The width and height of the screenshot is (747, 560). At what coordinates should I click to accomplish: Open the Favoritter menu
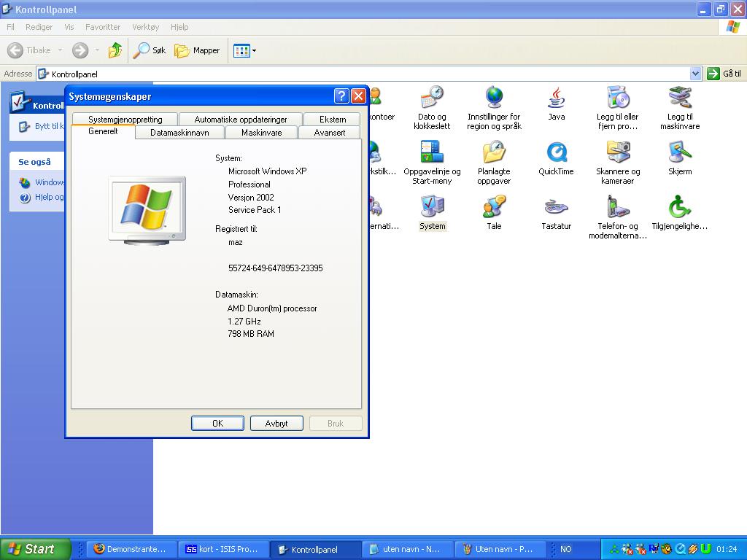pyautogui.click(x=103, y=27)
